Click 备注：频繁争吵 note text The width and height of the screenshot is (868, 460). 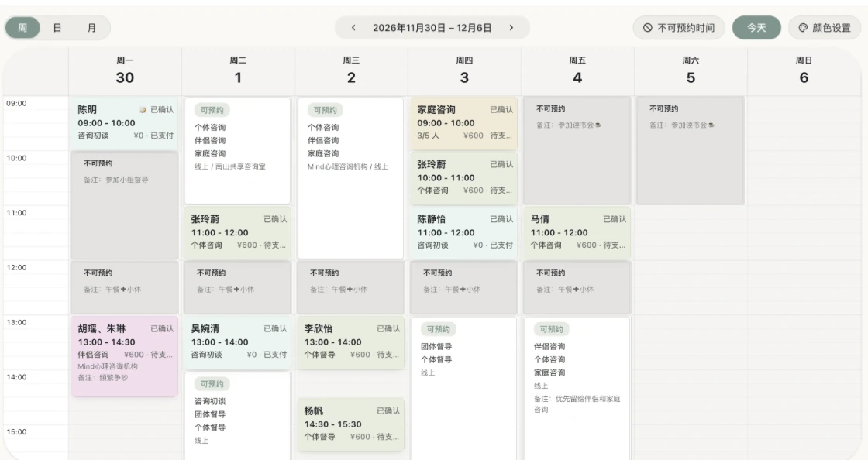102,378
